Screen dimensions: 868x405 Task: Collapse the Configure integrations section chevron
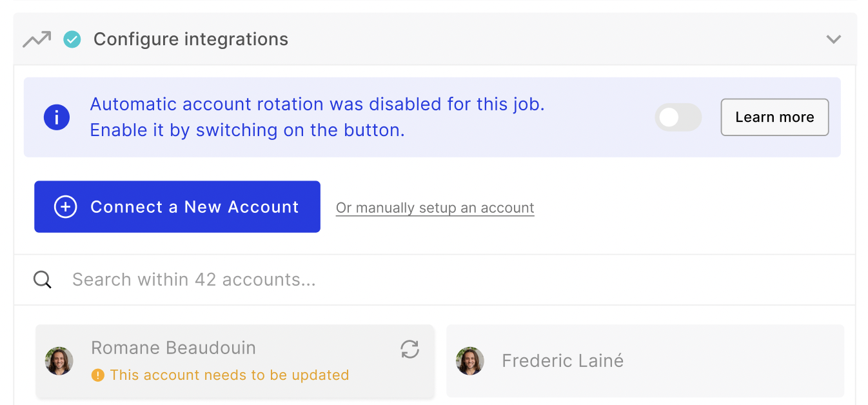tap(834, 40)
